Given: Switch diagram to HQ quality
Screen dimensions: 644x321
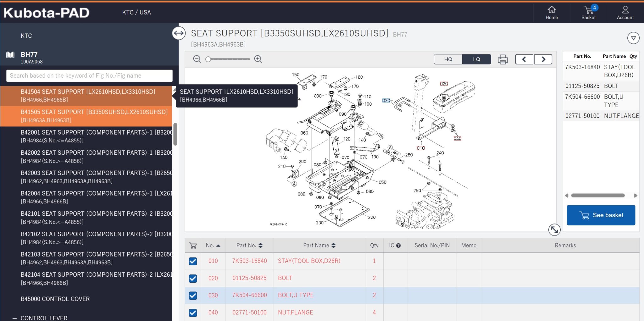Looking at the screenshot, I should tap(448, 59).
